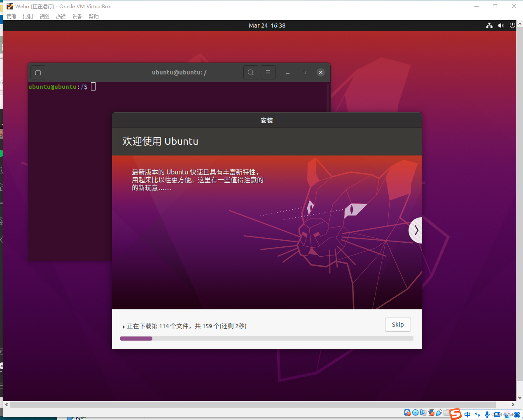Open the Sogou soft keyboard icon
The image size is (523, 420).
click(x=497, y=415)
